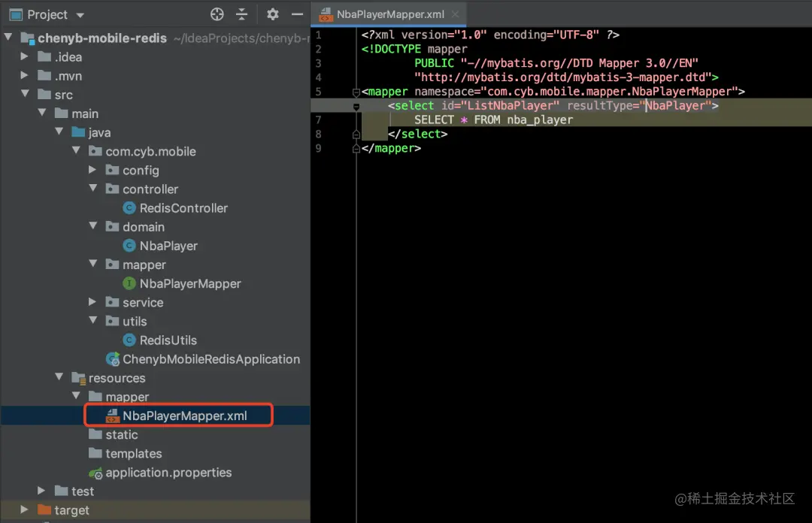Close the NbaPlayerMapper.xml tab
This screenshot has height=523, width=812.
(455, 14)
